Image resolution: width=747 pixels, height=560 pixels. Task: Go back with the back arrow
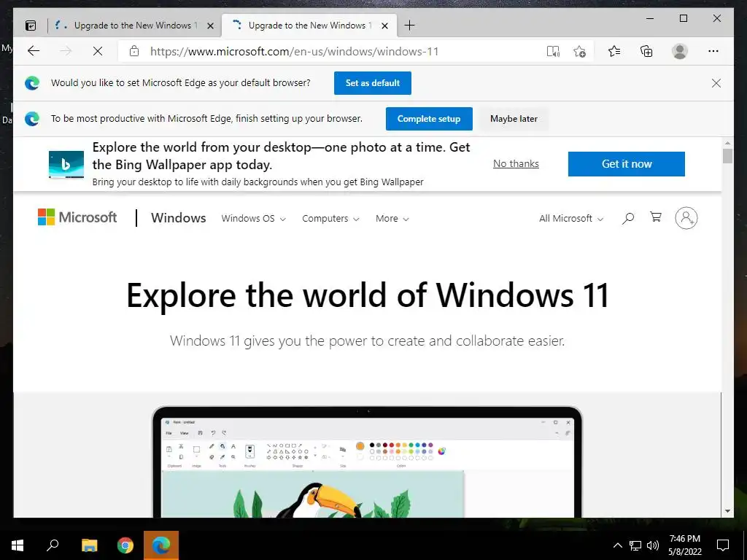(x=34, y=51)
